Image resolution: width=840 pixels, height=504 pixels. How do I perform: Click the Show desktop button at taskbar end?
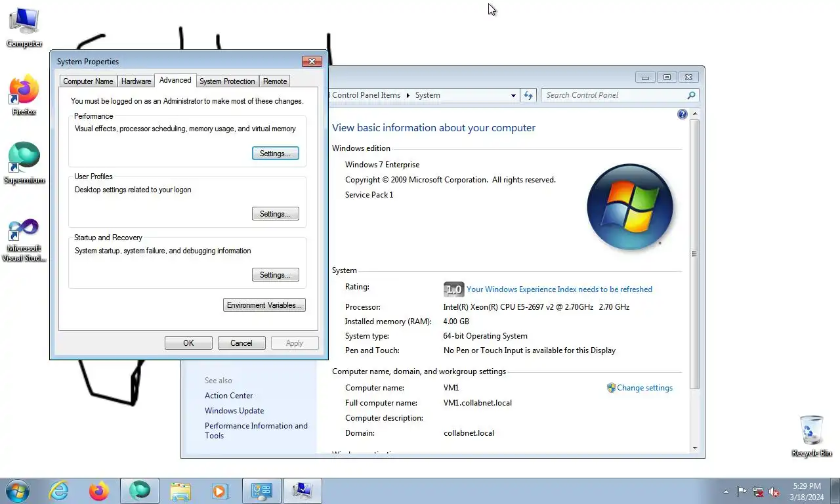835,491
